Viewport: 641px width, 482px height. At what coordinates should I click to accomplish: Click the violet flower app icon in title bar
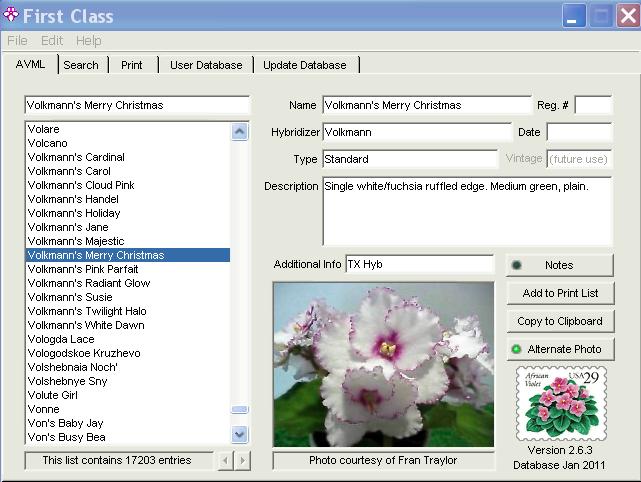point(11,15)
